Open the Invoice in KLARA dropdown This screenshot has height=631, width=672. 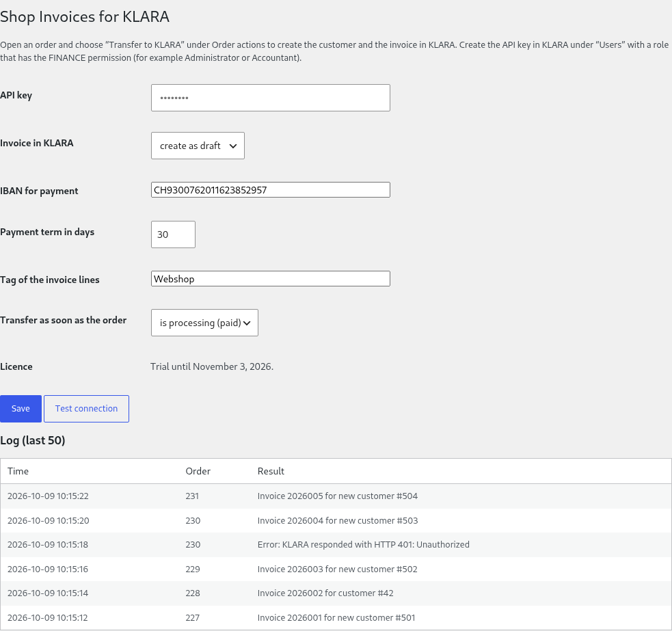[198, 146]
